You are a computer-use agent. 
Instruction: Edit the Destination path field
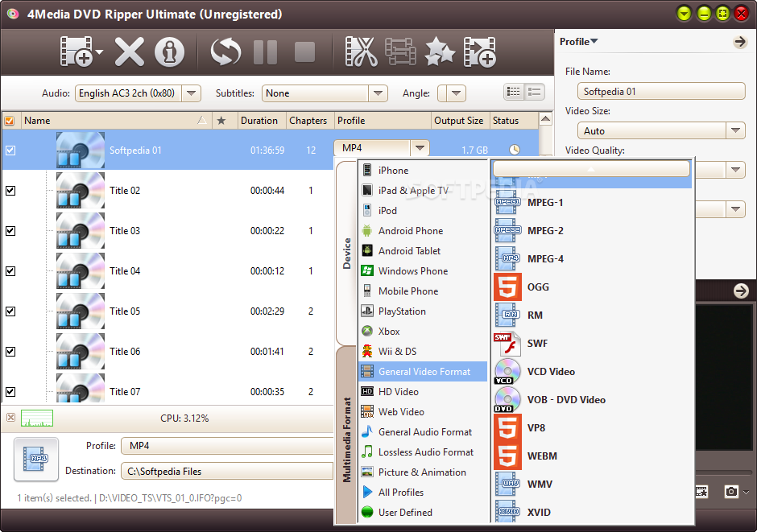pos(227,471)
